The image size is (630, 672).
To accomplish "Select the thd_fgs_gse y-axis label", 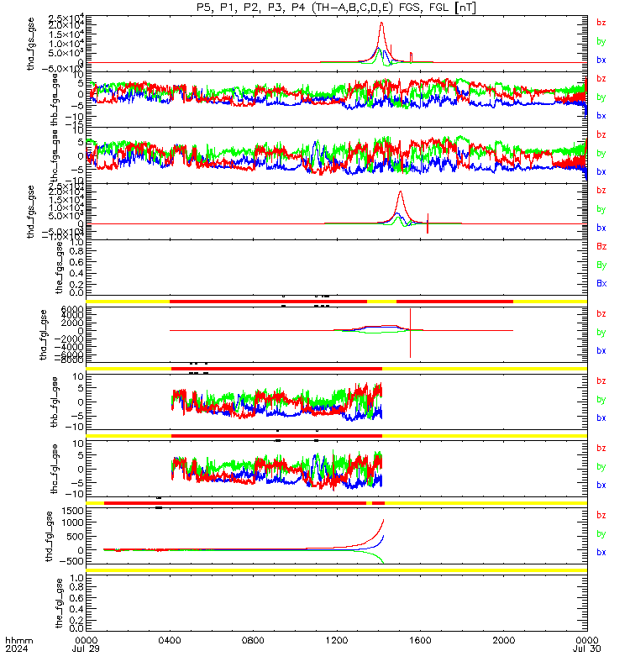I will [x=31, y=212].
